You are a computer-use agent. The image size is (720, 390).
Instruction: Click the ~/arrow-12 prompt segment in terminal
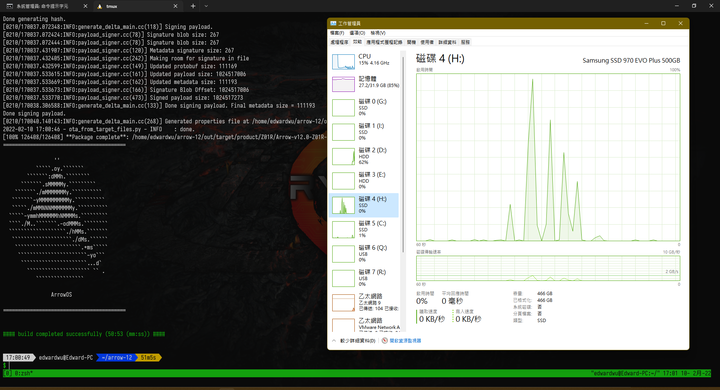coord(117,357)
